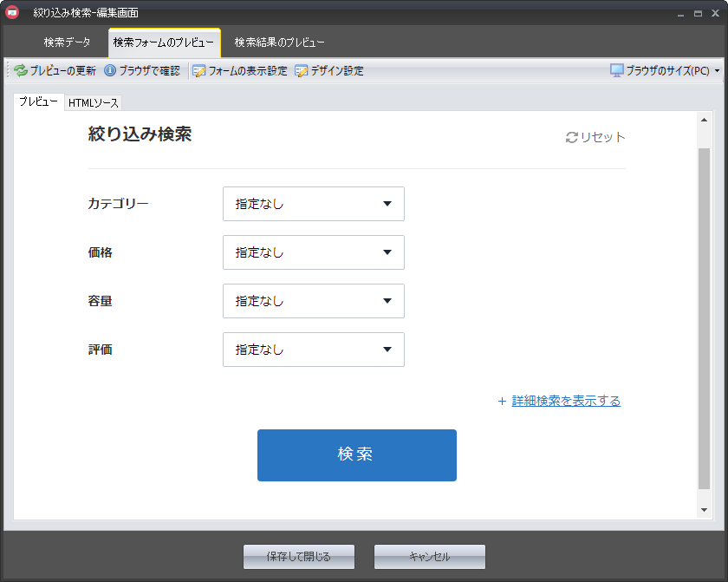Click the キャンセル button
The image size is (728, 582).
(x=429, y=557)
